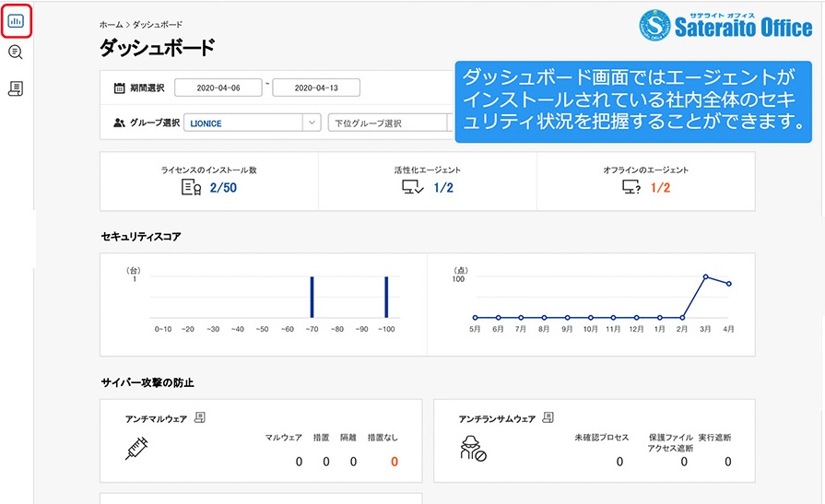Click the Sateraito Office logo

click(725, 25)
